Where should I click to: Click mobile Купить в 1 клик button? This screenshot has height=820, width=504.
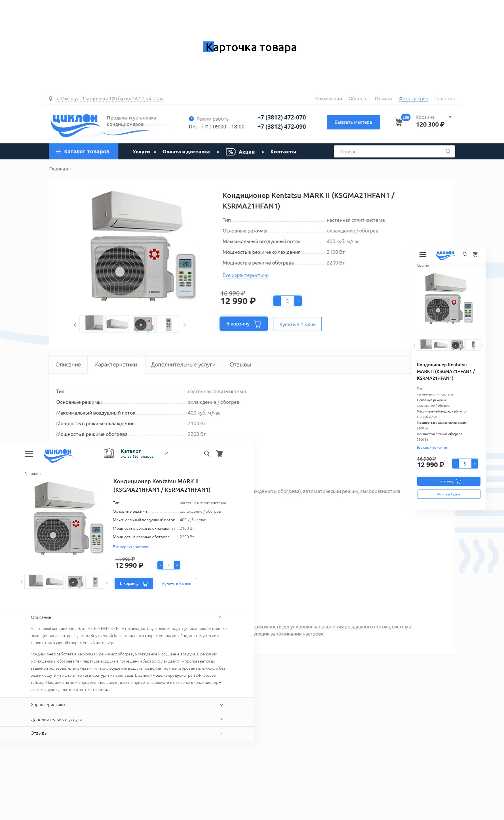[449, 494]
